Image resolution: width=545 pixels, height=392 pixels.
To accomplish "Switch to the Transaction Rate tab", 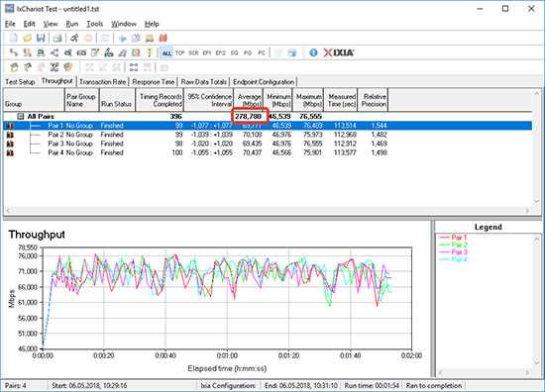I will 102,82.
